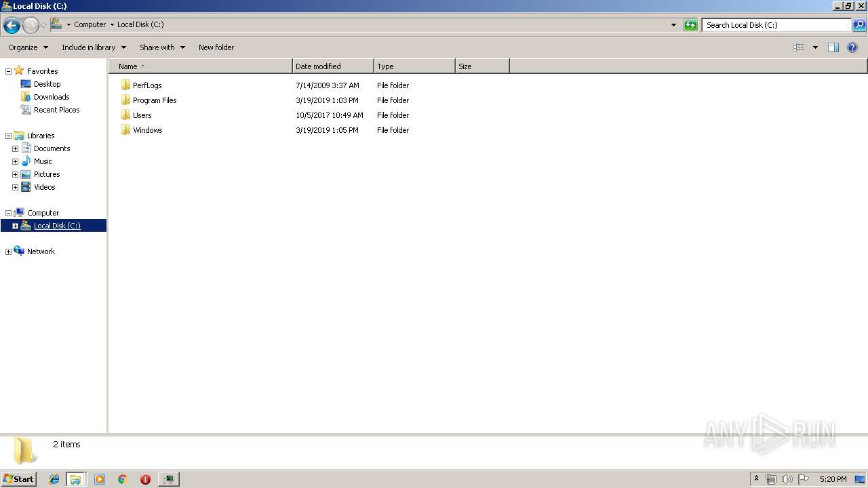Click the Program Files folder name
Image resolution: width=868 pixels, height=488 pixels.
pos(155,100)
